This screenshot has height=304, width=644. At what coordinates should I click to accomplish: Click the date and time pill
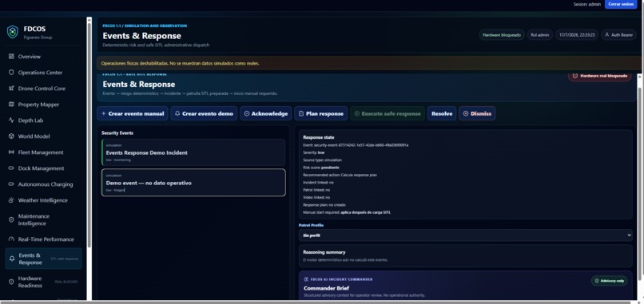pyautogui.click(x=577, y=35)
